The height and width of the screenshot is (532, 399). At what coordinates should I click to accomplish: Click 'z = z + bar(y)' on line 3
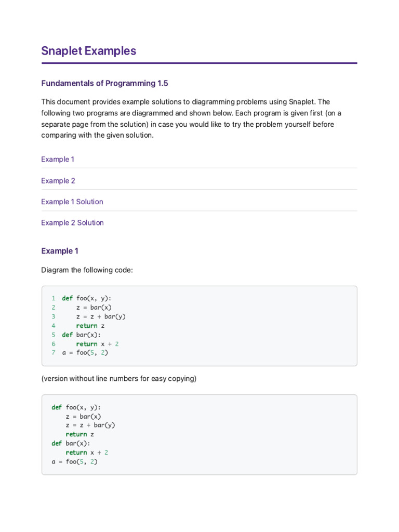coord(101,316)
